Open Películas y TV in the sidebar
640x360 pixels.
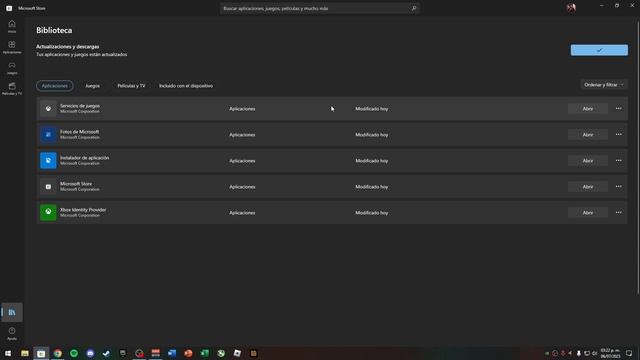click(x=12, y=89)
